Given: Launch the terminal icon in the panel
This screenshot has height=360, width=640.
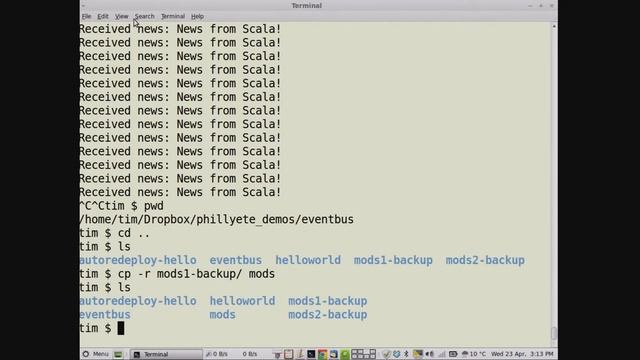Looking at the screenshot, I should pyautogui.click(x=311, y=354).
